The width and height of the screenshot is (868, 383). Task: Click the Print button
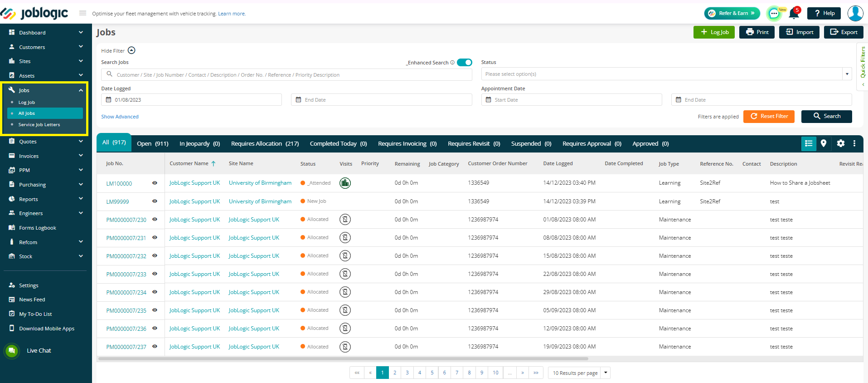(757, 32)
